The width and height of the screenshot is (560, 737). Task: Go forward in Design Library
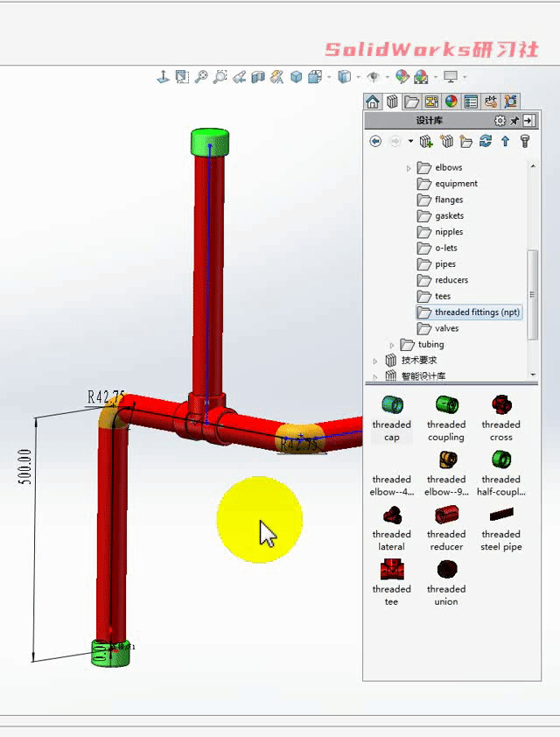pos(395,141)
